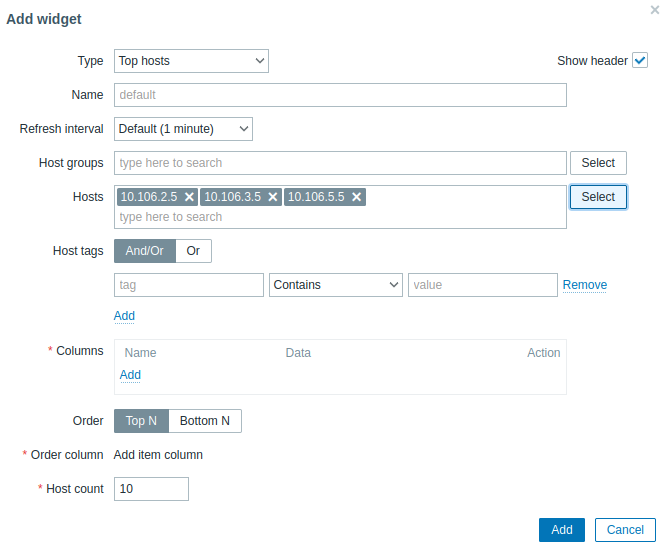This screenshot has width=662, height=545.
Task: Expand the Refresh interval dropdown
Action: click(x=183, y=129)
